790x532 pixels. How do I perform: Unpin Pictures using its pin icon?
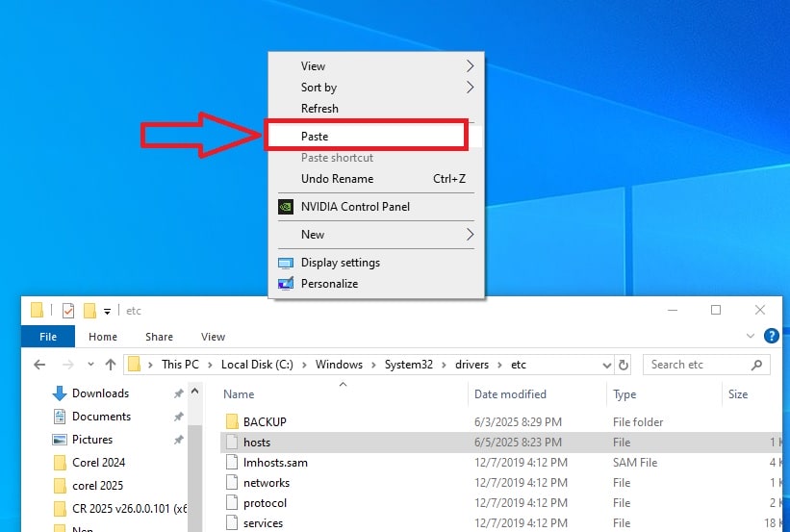[178, 440]
